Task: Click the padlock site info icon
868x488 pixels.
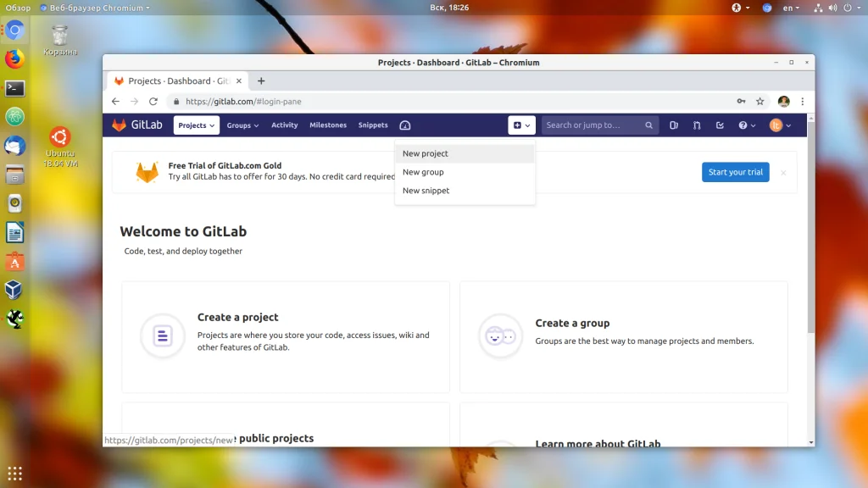Action: pos(176,102)
